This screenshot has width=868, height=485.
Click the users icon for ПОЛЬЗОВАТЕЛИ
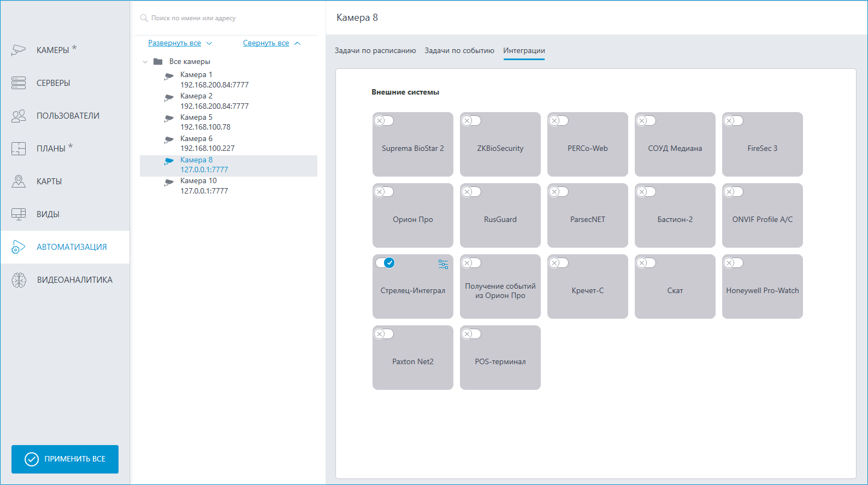[19, 116]
